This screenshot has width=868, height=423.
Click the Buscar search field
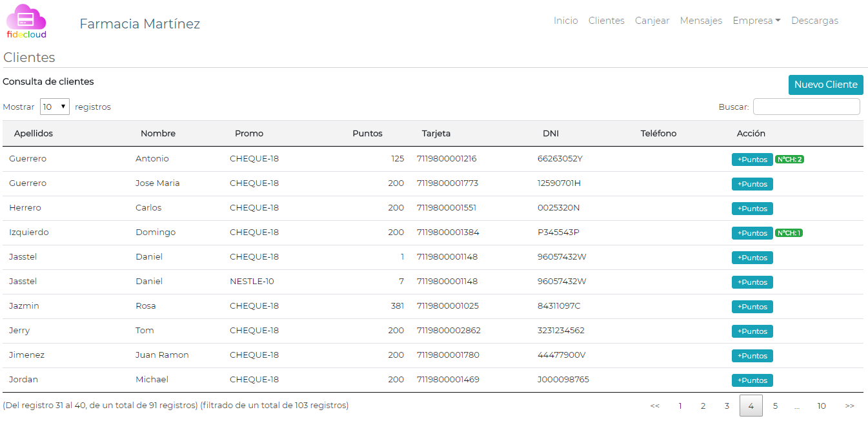coord(806,107)
